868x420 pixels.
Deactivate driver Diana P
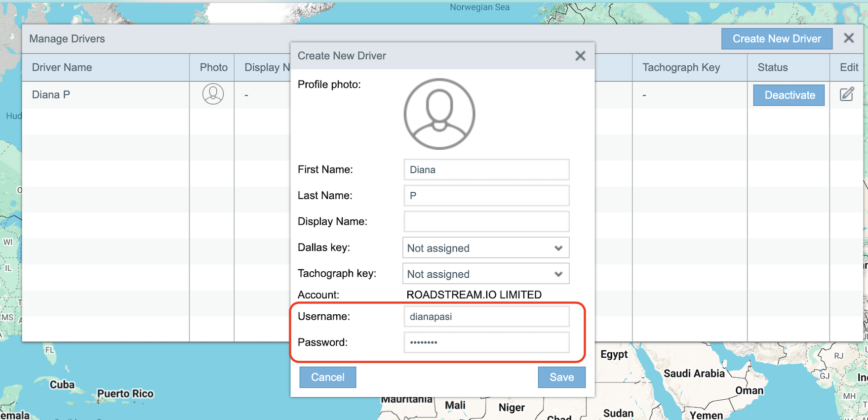pos(789,95)
